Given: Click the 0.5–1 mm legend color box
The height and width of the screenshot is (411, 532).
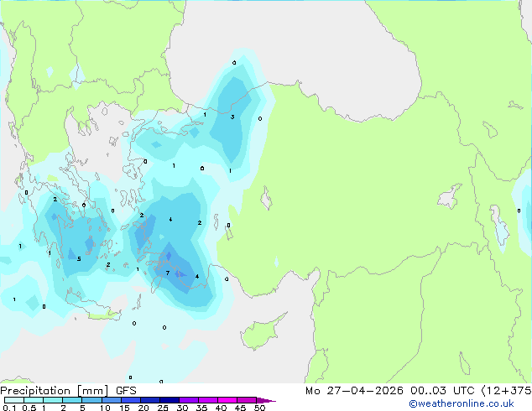Looking at the screenshot, I should [x=34, y=400].
